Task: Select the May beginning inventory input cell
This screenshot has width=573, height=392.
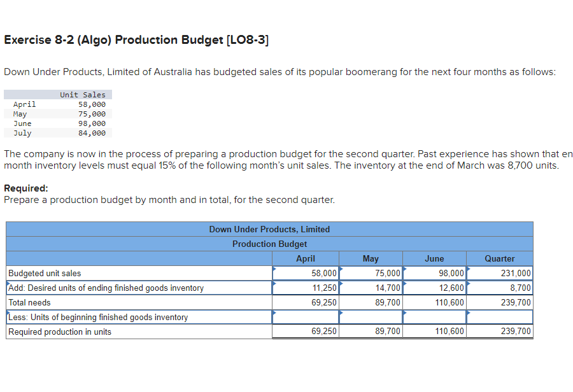Action: click(x=371, y=316)
